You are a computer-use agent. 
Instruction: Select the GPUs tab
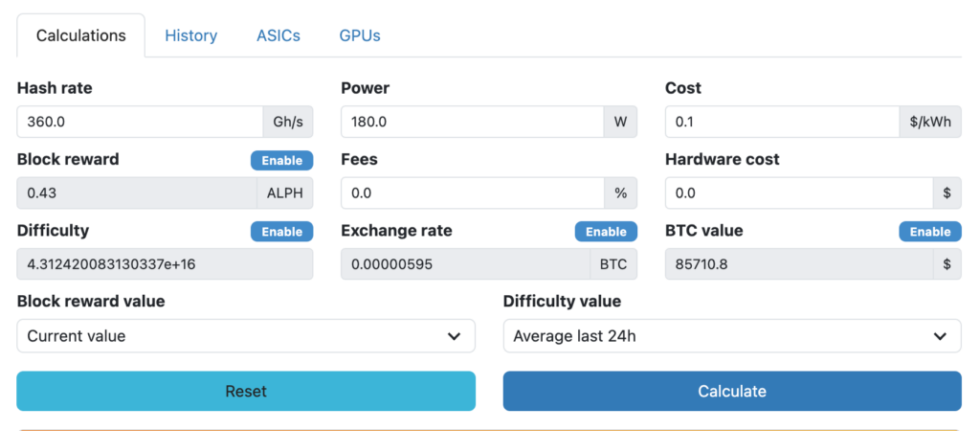(x=359, y=35)
